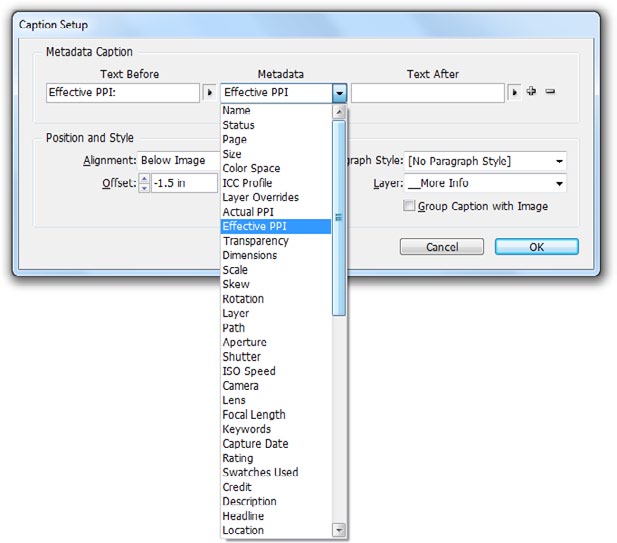Open the Alignment dropdown showing Below Image
Image resolution: width=617 pixels, height=543 pixels.
pos(179,161)
